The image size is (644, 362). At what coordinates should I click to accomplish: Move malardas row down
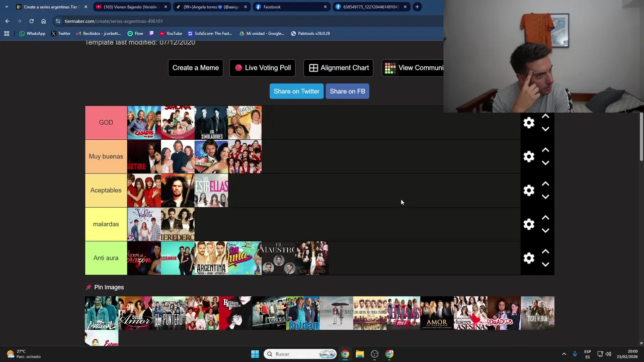(x=545, y=231)
